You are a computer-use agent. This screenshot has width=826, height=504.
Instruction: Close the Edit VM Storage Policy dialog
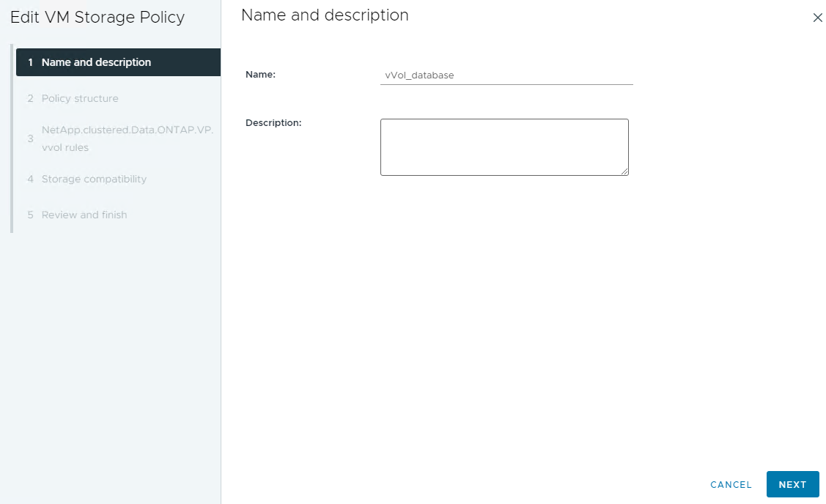(x=817, y=18)
